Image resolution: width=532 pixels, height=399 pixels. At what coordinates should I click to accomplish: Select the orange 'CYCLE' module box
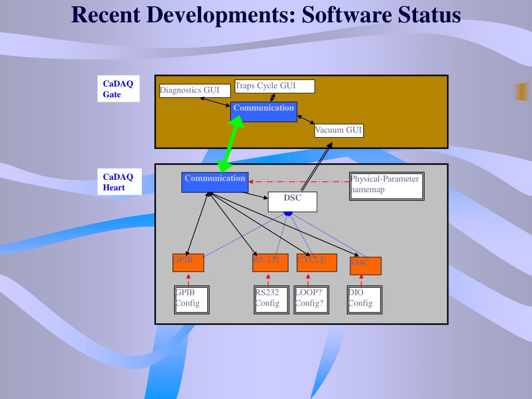(317, 262)
